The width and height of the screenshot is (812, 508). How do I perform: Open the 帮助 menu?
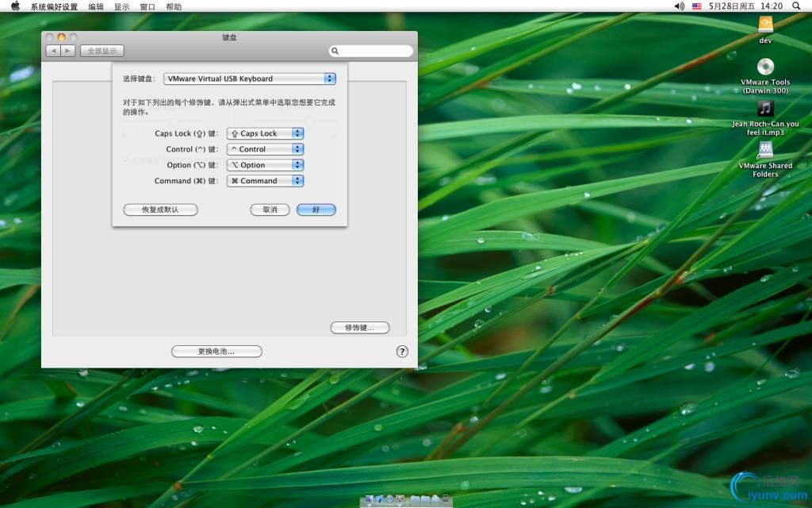coord(174,6)
